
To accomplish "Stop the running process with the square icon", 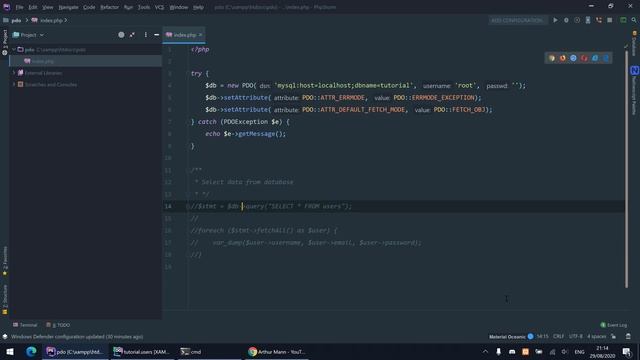I will coord(609,20).
